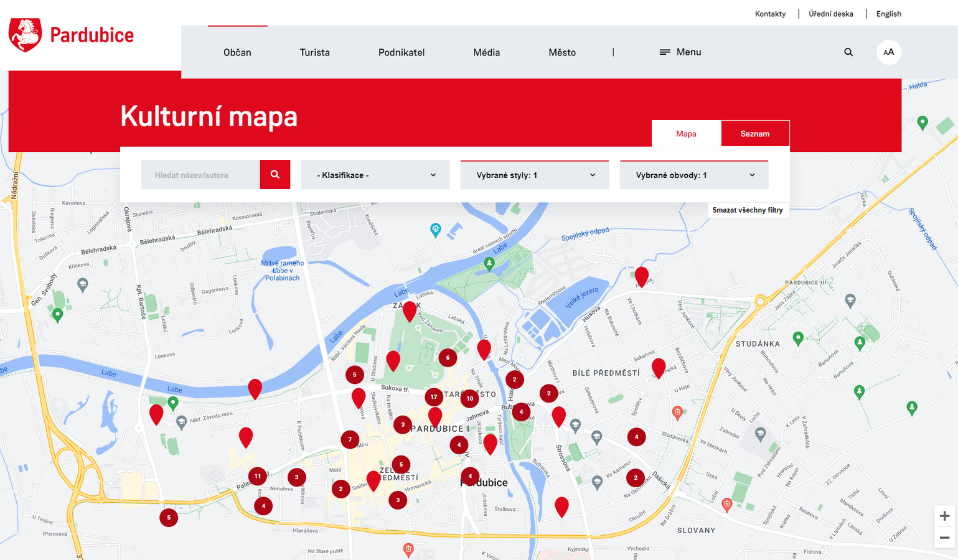Image resolution: width=958 pixels, height=560 pixels.
Task: Focus the Hledat název/autora search field
Action: pos(200,175)
